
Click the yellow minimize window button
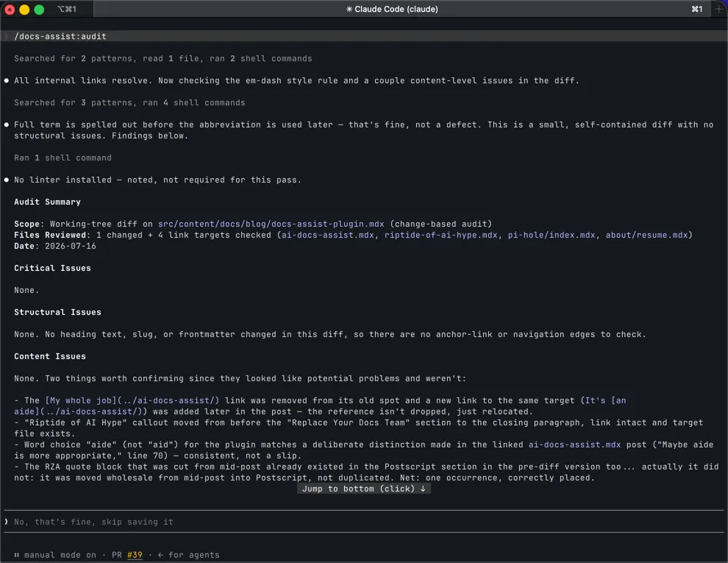24,10
